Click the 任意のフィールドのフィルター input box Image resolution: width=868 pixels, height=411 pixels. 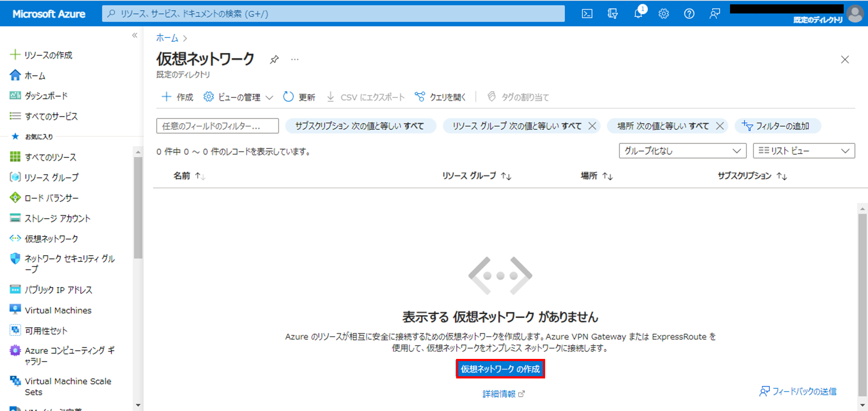click(x=217, y=126)
